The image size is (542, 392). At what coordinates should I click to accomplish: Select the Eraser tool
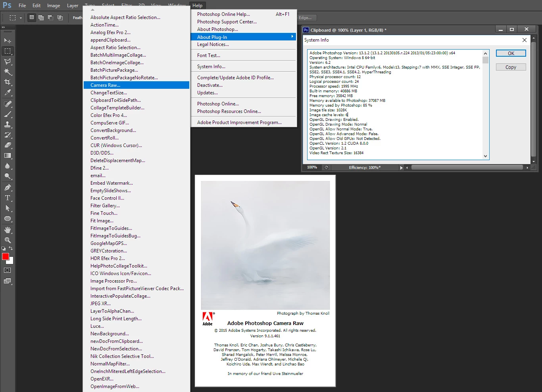(8, 145)
